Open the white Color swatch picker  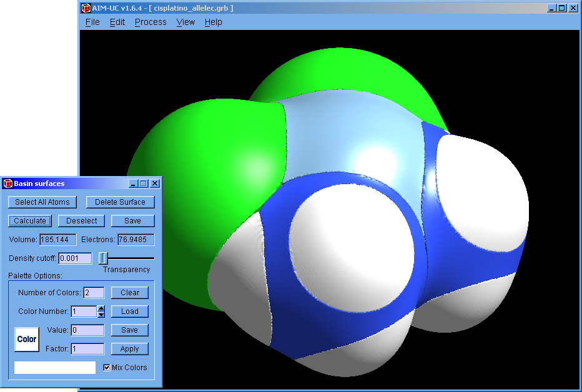pyautogui.click(x=27, y=339)
